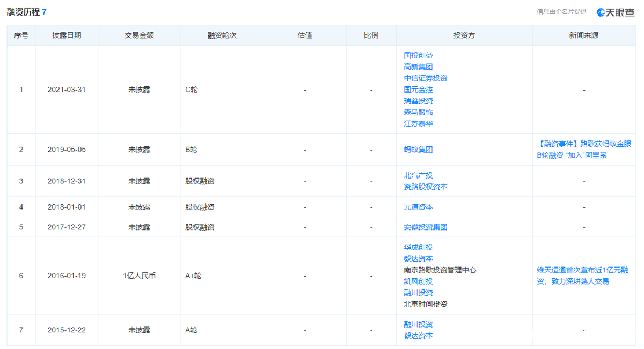Open the 凯风创投 investor link
This screenshot has height=349, width=644.
[x=418, y=281]
